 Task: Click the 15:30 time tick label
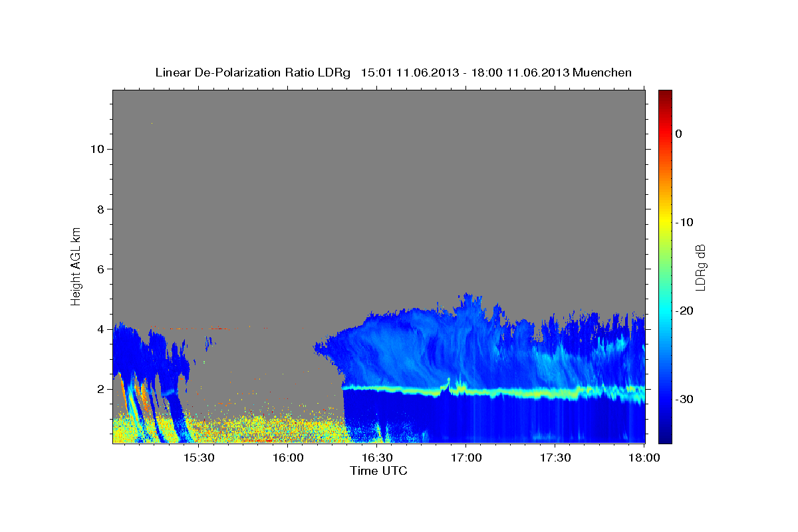pos(198,458)
